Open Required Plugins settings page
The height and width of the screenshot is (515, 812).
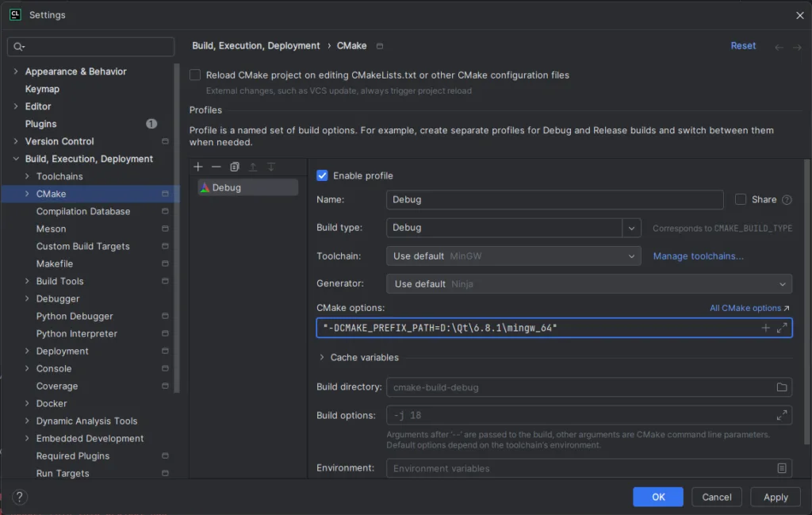pos(73,456)
